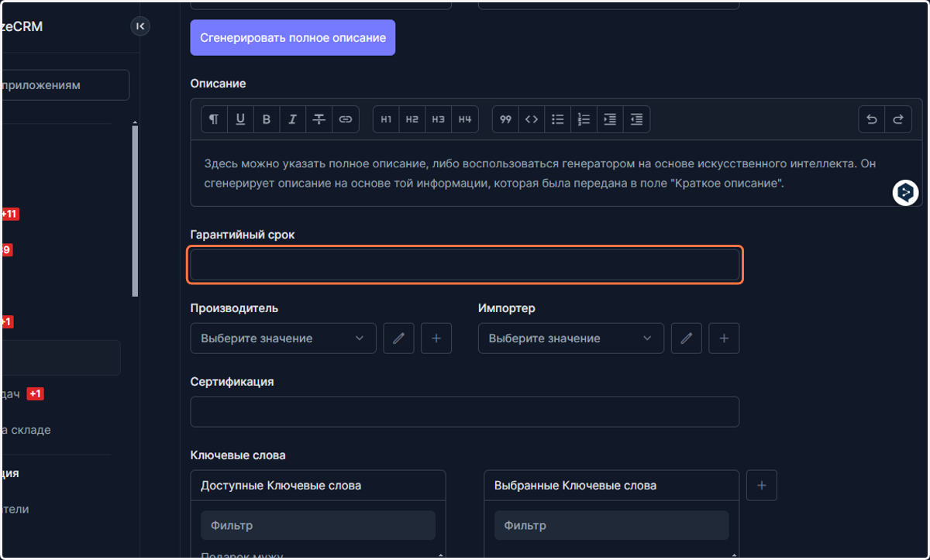Create a numbered list
This screenshot has width=930, height=560.
coord(584,119)
